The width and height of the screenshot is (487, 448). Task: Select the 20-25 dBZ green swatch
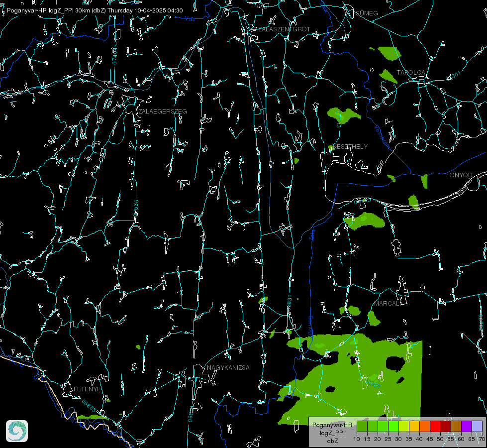[x=383, y=427]
